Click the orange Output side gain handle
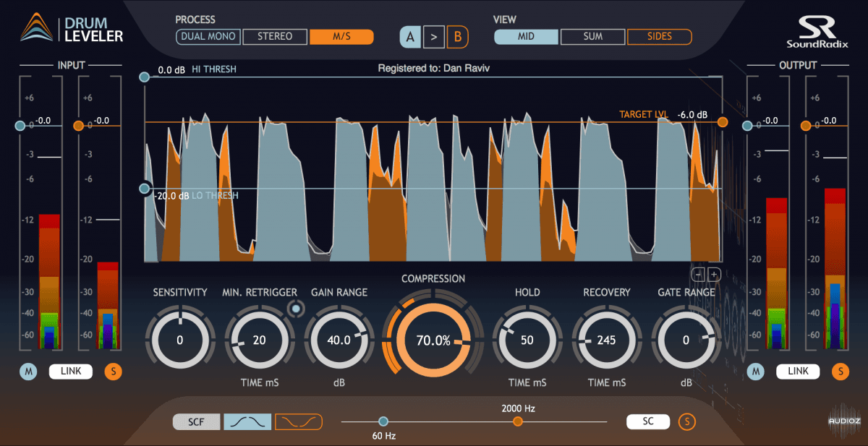This screenshot has height=446, width=868. pyautogui.click(x=805, y=126)
